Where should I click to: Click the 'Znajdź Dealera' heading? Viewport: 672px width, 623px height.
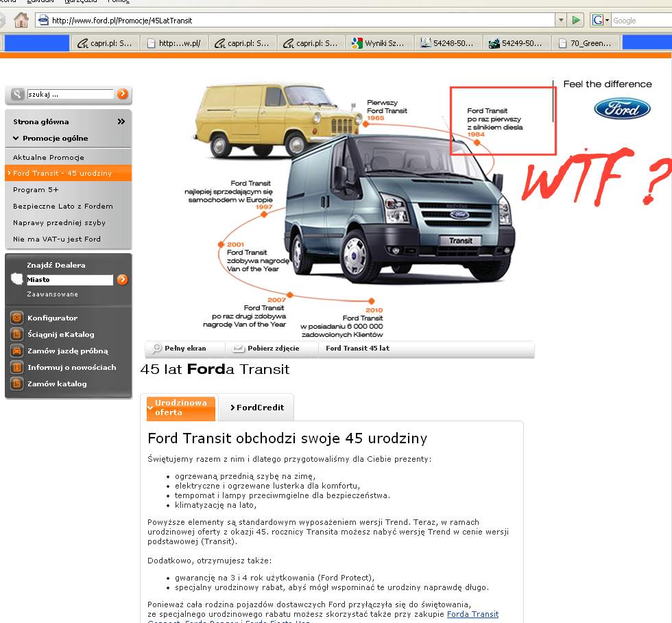[56, 265]
